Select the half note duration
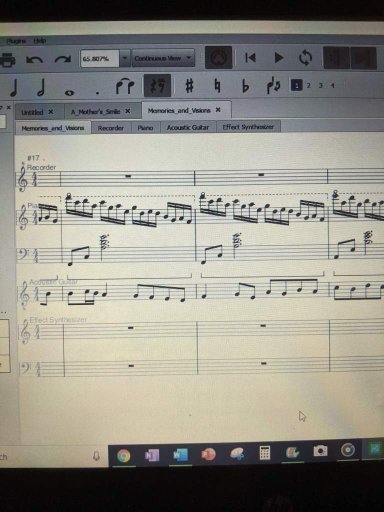Screen dimensions: 384x512 pos(41,88)
